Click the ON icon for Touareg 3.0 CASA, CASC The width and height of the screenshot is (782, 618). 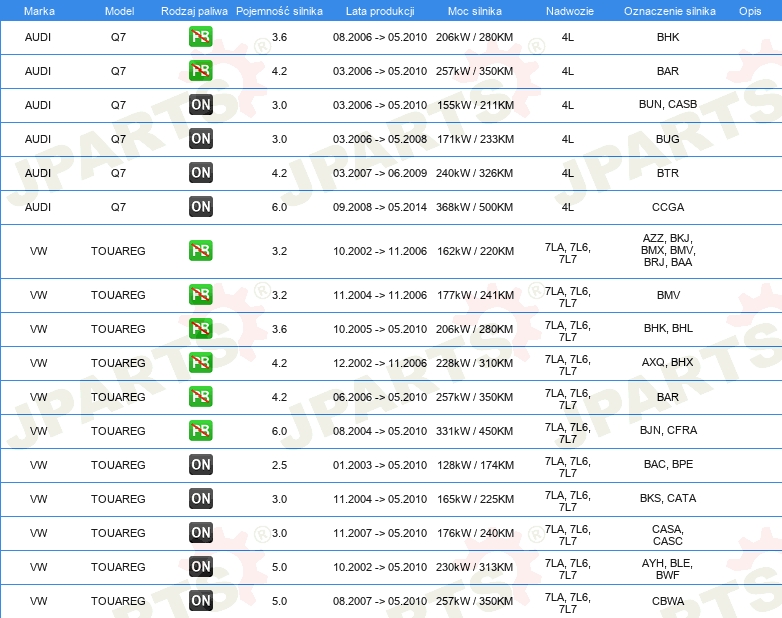point(200,532)
